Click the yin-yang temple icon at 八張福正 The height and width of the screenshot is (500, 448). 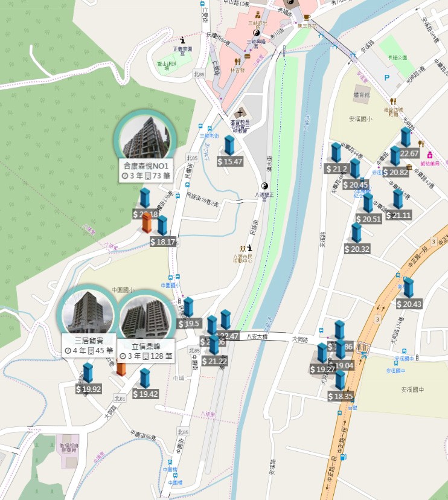click(264, 185)
